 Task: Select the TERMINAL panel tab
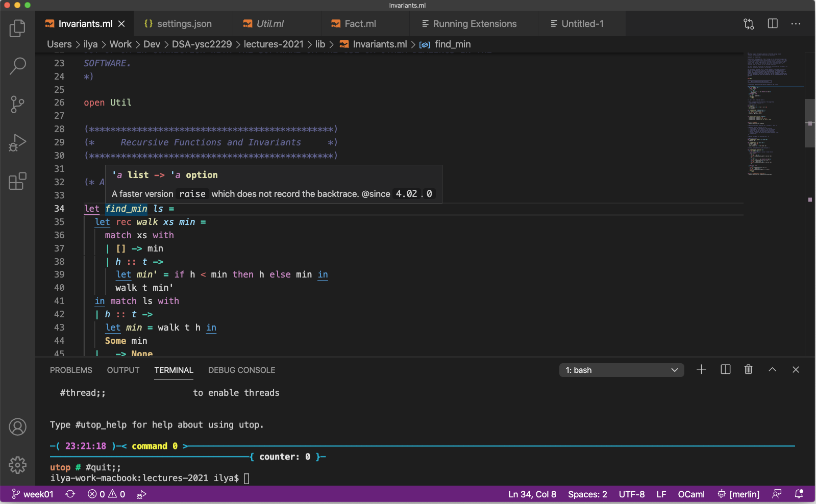[174, 370]
